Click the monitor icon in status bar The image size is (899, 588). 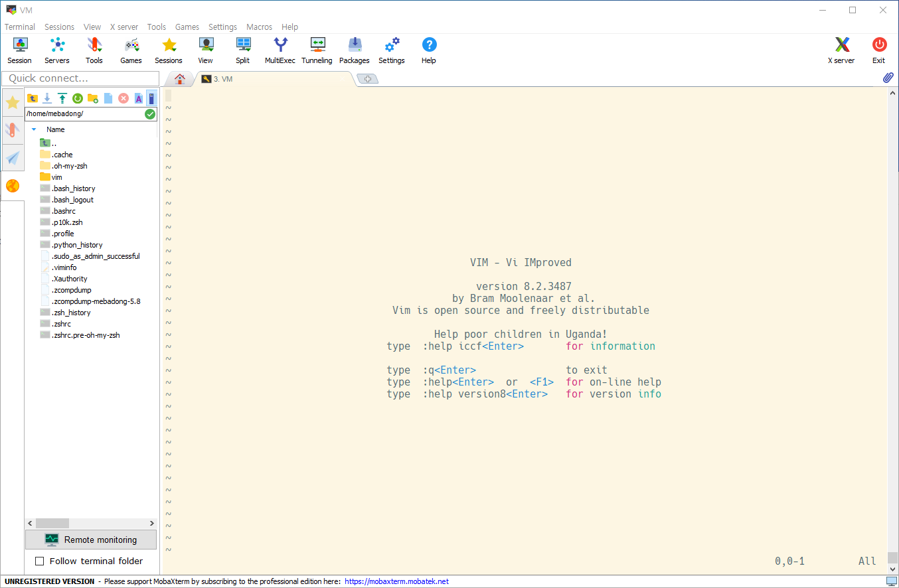tap(891, 581)
